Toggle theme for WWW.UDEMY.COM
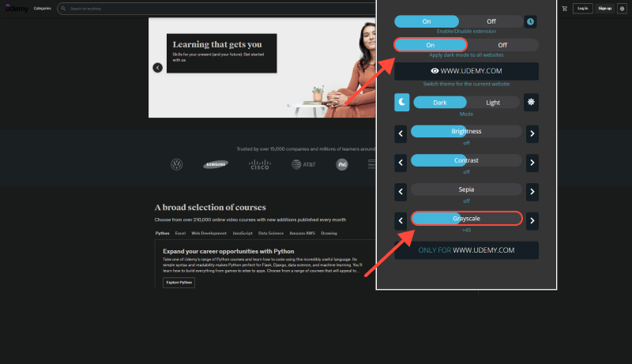Viewport: 632px width, 364px height. [466, 71]
